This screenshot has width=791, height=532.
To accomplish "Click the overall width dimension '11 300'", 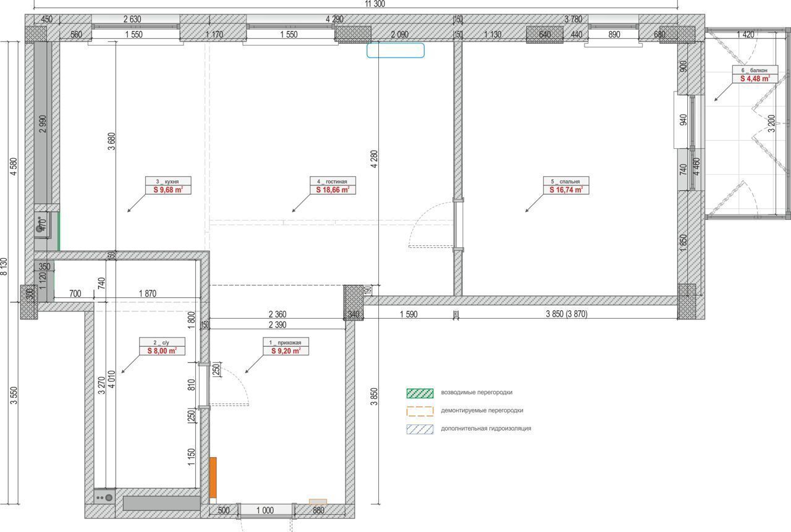I will (x=375, y=4).
